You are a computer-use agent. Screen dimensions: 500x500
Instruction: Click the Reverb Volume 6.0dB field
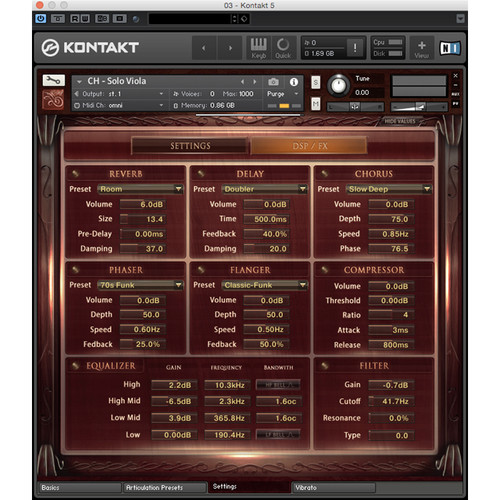pos(143,204)
